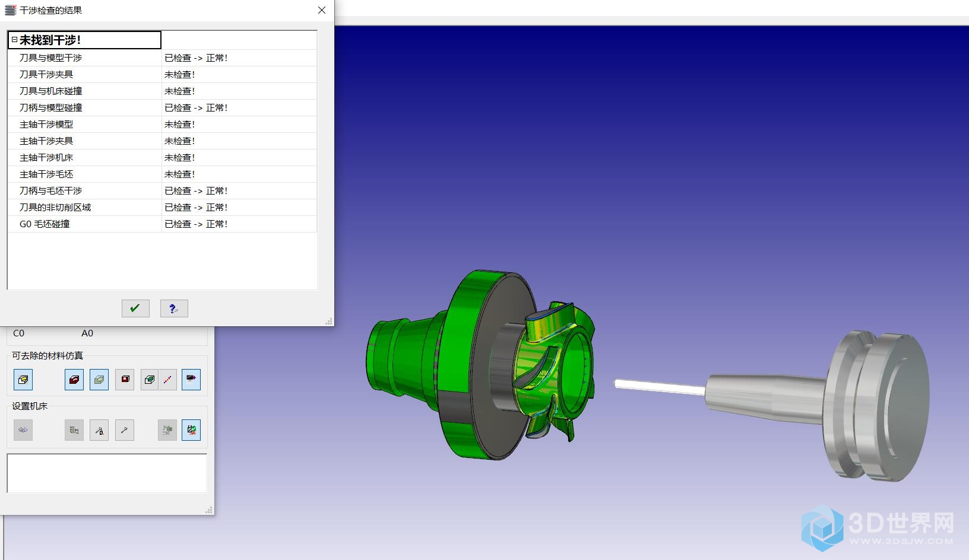Click the white cutting tool in the viewport
Image resolution: width=969 pixels, height=560 pixels.
click(659, 387)
